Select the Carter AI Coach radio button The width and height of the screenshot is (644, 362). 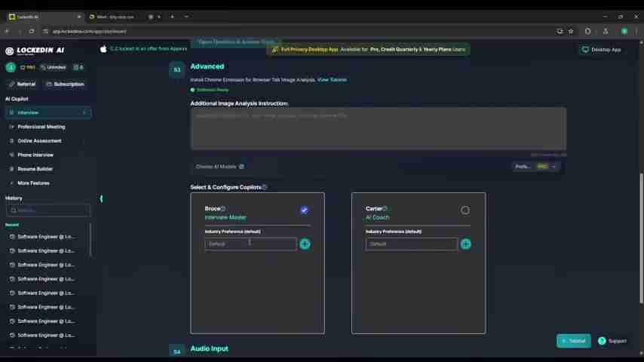[x=465, y=210]
